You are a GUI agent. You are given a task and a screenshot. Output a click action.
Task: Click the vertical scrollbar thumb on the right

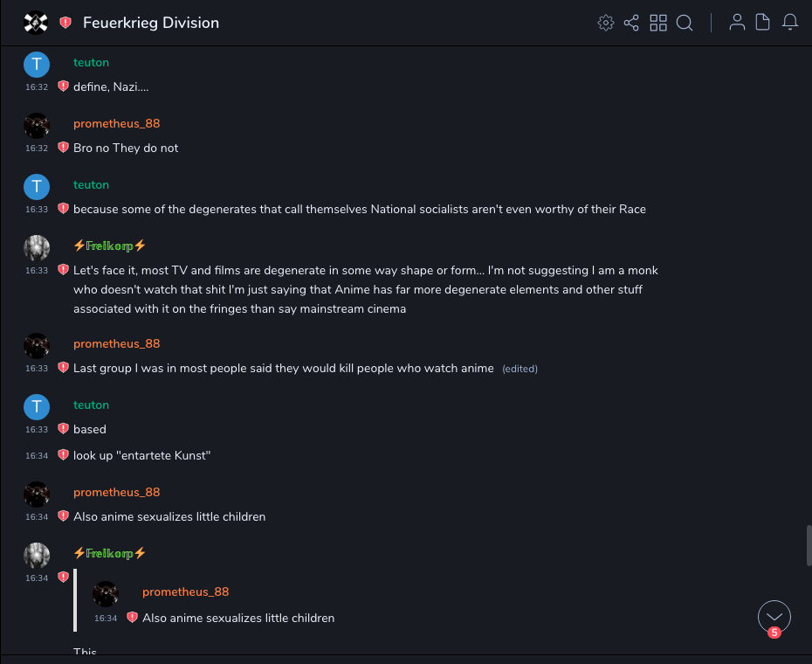tap(809, 546)
